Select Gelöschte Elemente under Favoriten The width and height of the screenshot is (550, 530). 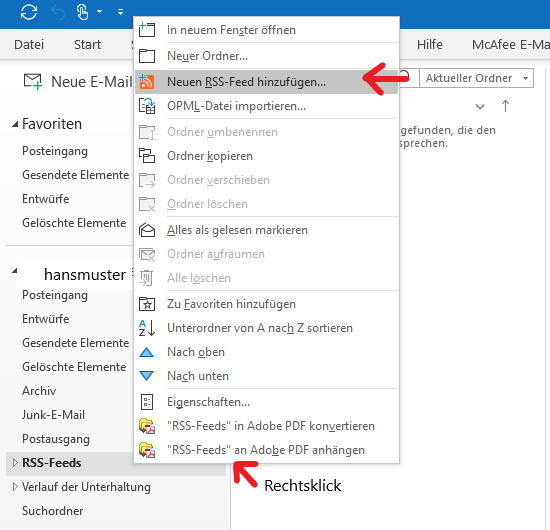click(74, 223)
